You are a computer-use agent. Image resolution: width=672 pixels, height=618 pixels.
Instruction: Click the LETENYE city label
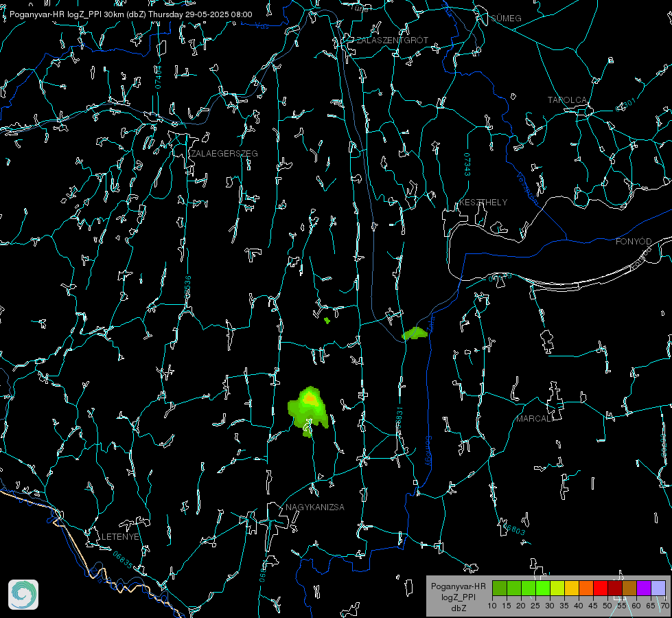120,537
